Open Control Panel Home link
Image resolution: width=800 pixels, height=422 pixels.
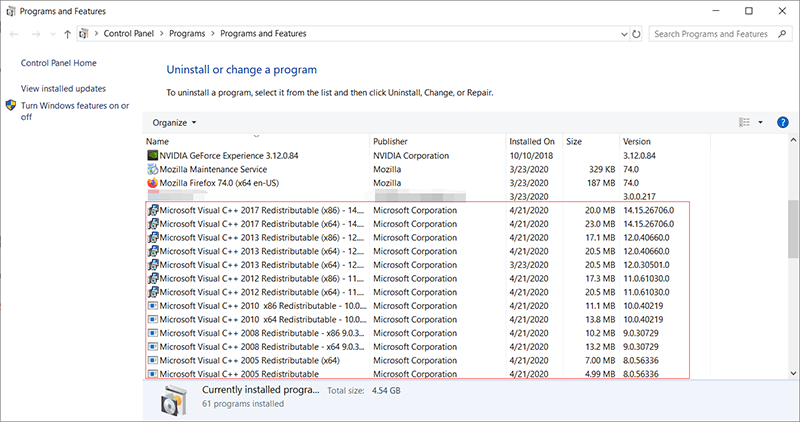59,63
